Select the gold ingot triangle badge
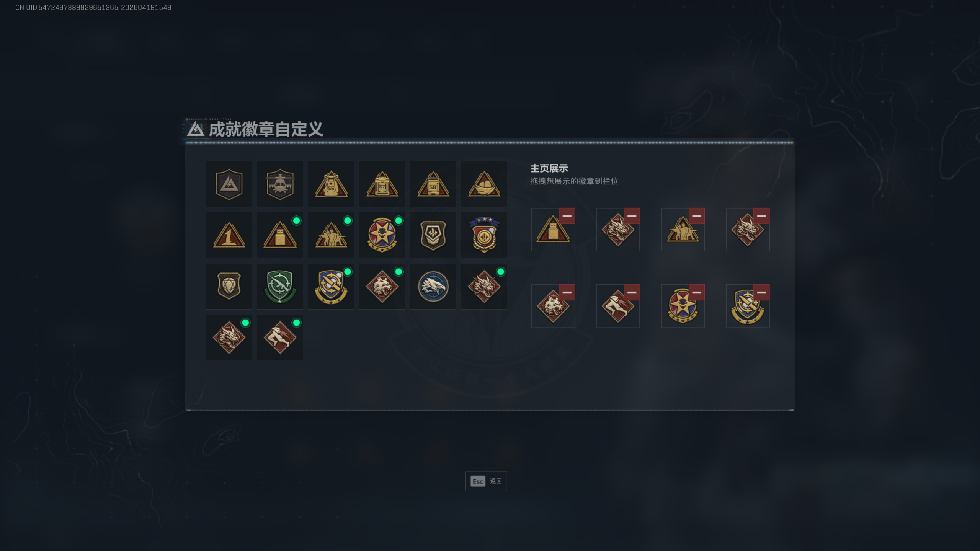980x551 pixels. pos(484,184)
